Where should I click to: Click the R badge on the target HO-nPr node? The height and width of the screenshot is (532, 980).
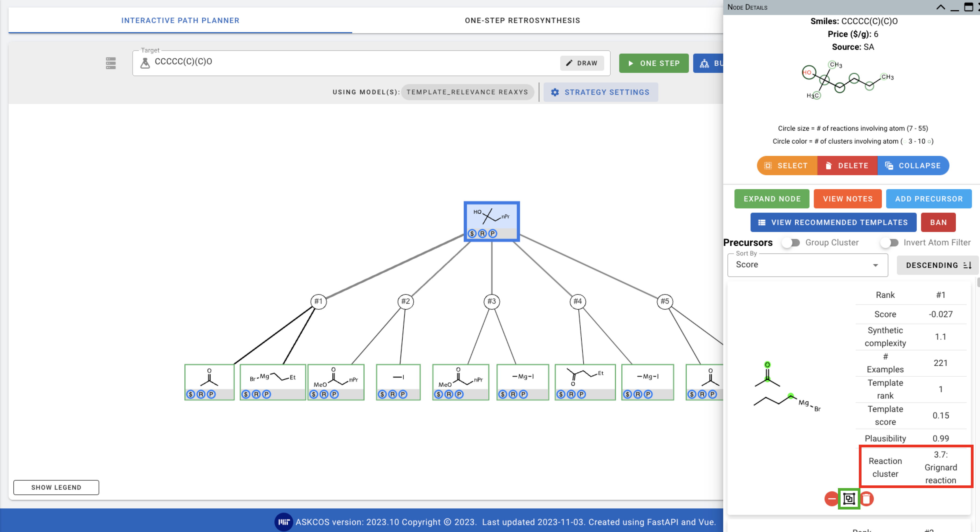coord(482,234)
